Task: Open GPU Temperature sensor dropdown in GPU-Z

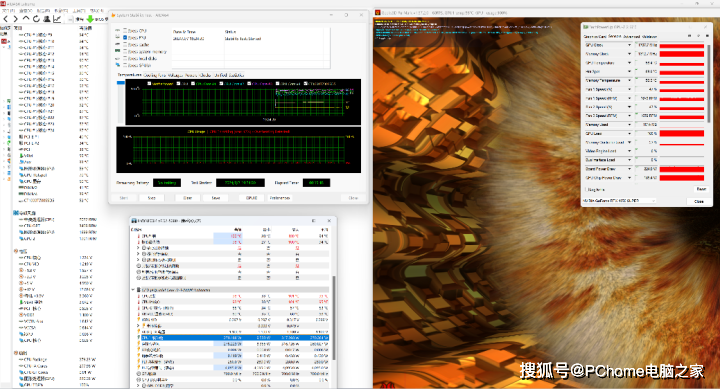Action: [x=630, y=63]
